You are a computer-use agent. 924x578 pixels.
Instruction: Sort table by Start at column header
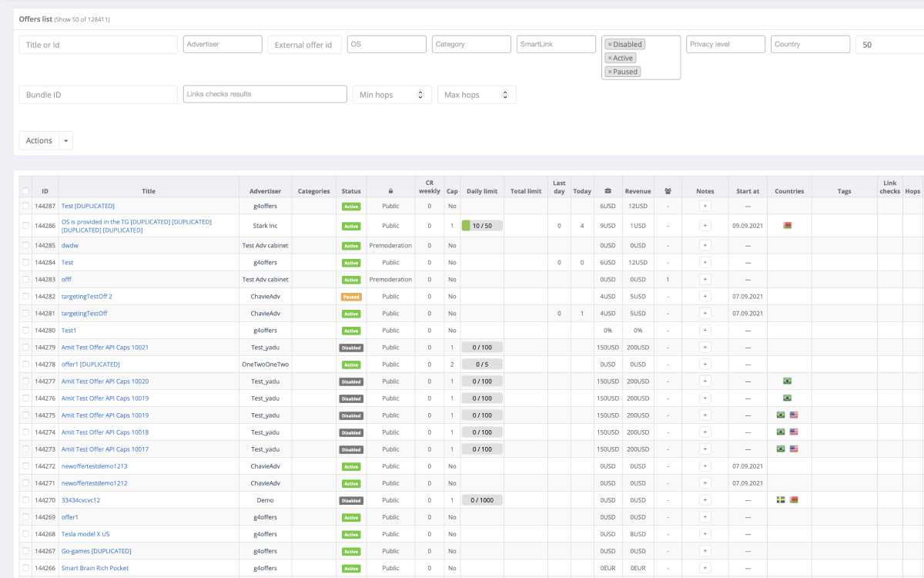coord(748,191)
